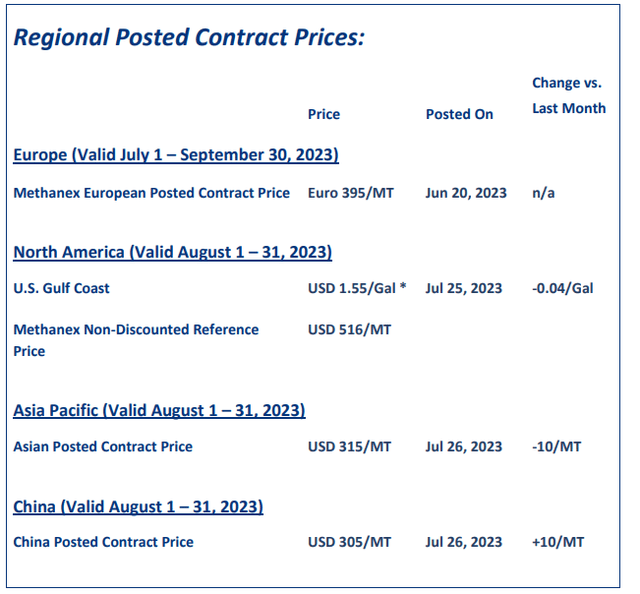Click the Regional Posted Contract Prices title

coord(189,37)
